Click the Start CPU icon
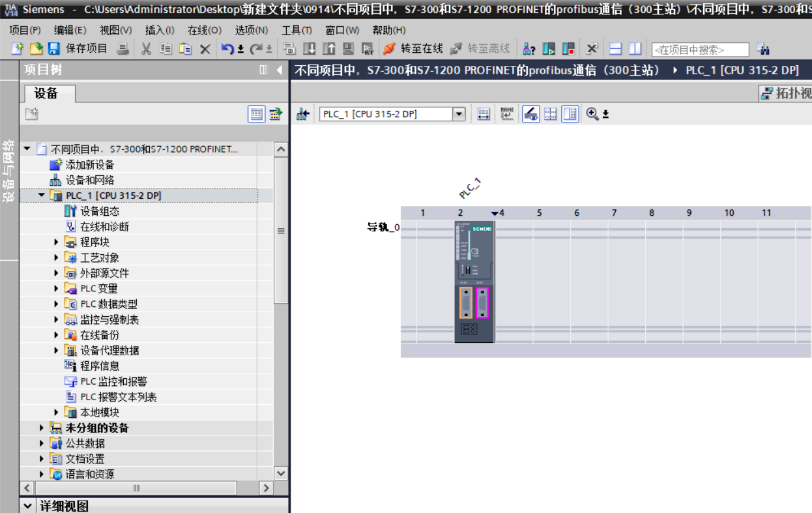 point(549,49)
